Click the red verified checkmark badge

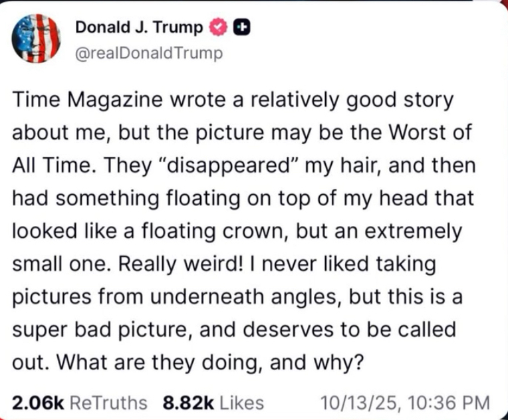(x=217, y=27)
